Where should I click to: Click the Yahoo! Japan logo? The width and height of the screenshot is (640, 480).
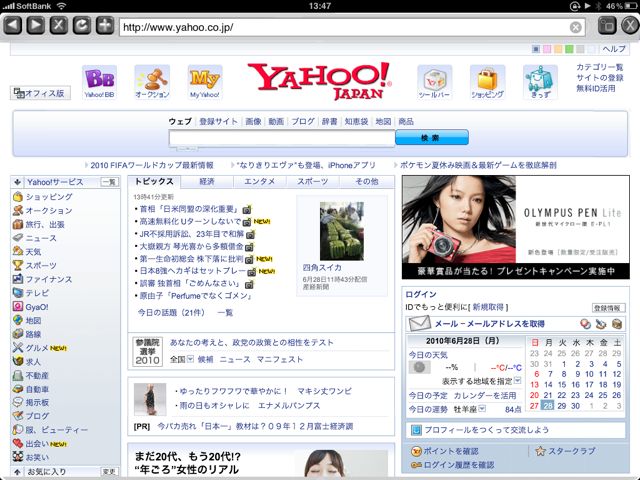(319, 81)
